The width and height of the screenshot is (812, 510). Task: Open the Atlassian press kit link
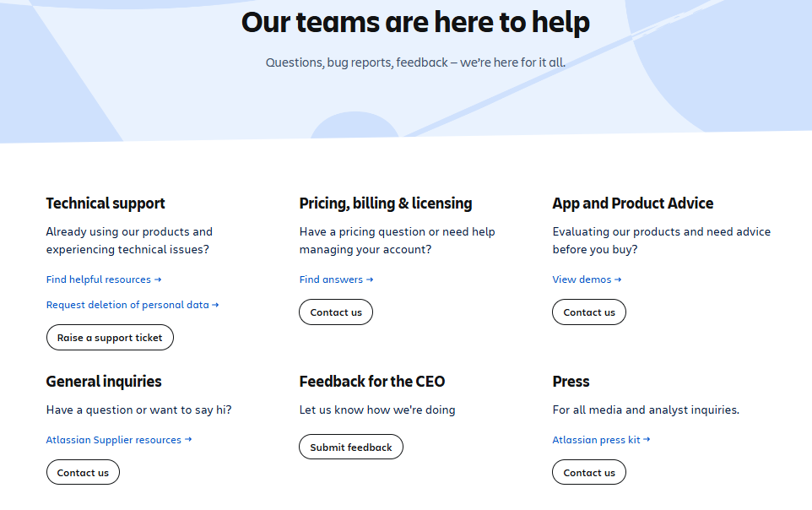pos(600,440)
